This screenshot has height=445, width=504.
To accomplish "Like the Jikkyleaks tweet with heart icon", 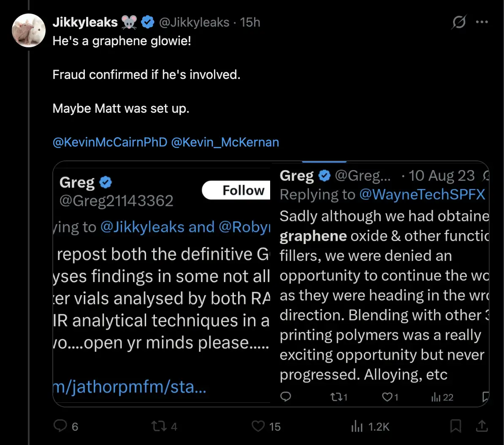I will click(x=258, y=426).
